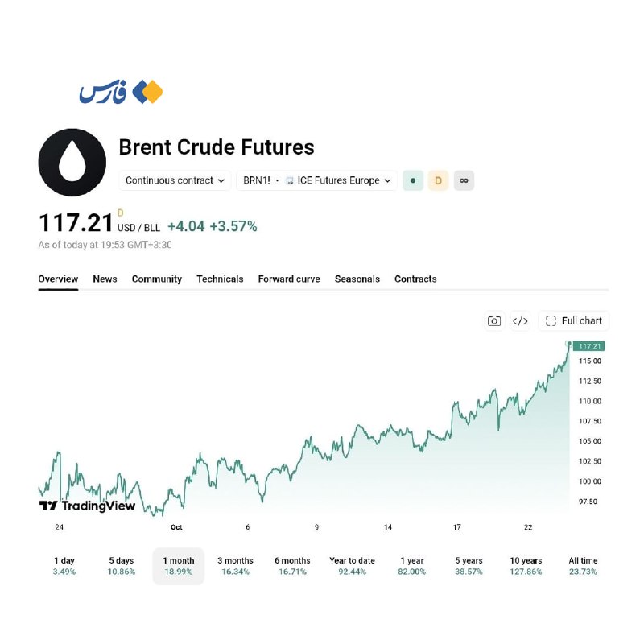Choose the All time range option

pyautogui.click(x=583, y=566)
